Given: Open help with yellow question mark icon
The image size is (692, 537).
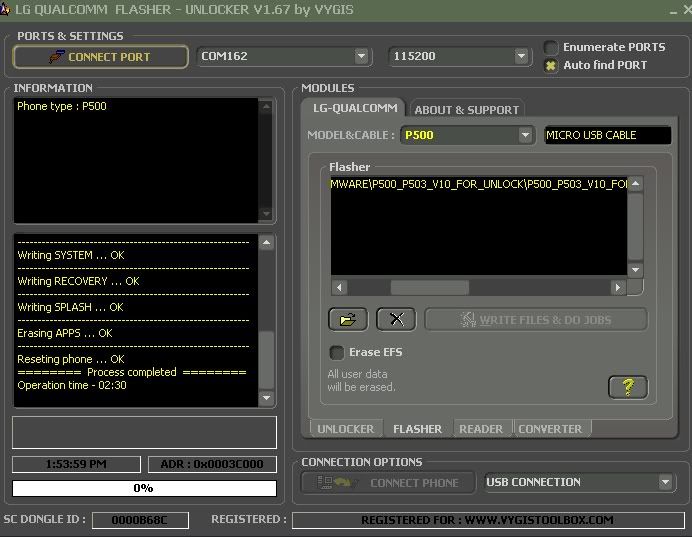Looking at the screenshot, I should click(628, 387).
